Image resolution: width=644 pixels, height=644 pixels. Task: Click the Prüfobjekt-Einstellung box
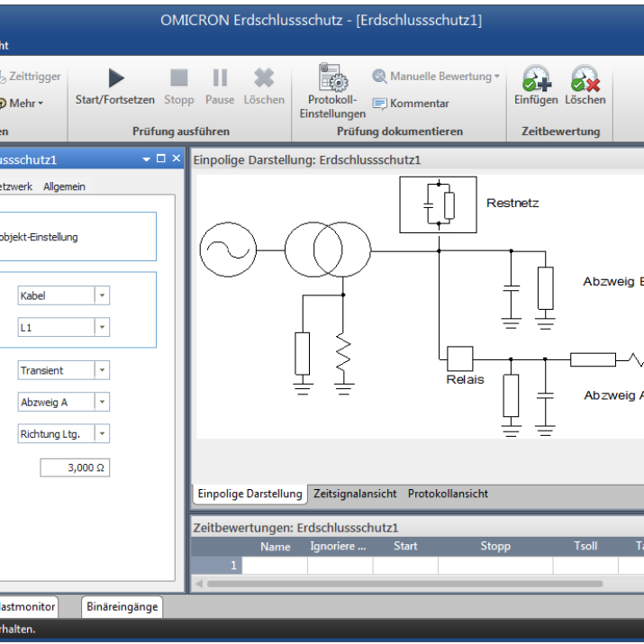pyautogui.click(x=78, y=237)
